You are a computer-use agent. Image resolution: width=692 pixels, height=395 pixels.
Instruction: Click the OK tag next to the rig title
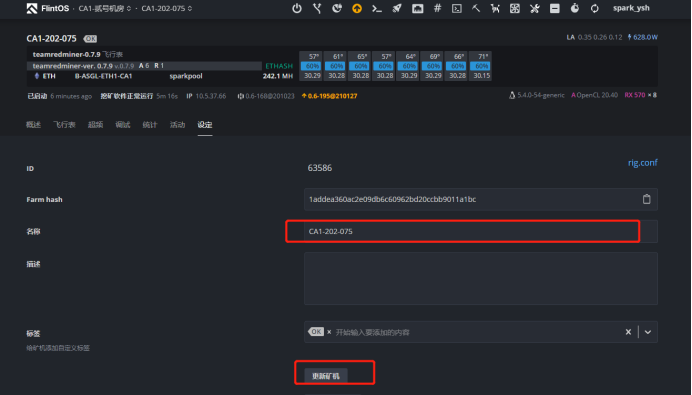[x=90, y=39]
